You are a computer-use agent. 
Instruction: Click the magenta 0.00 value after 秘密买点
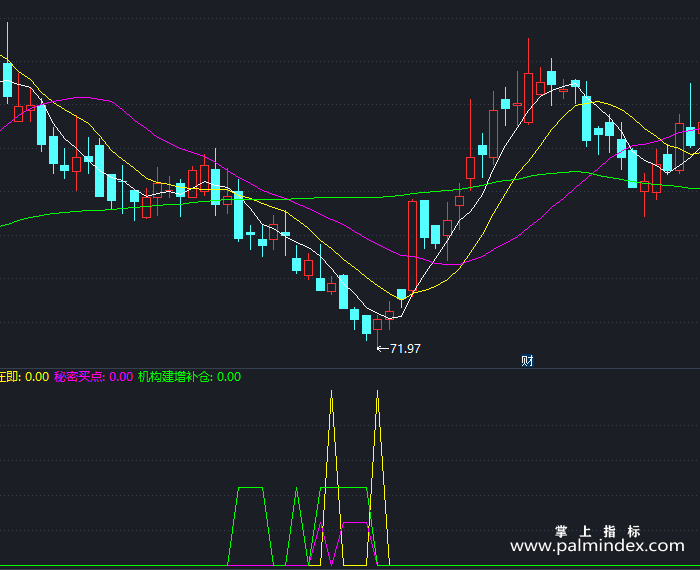(x=121, y=377)
